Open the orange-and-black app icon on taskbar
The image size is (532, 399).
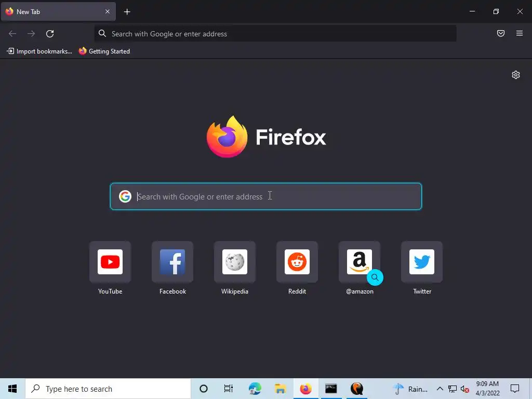[x=356, y=389]
